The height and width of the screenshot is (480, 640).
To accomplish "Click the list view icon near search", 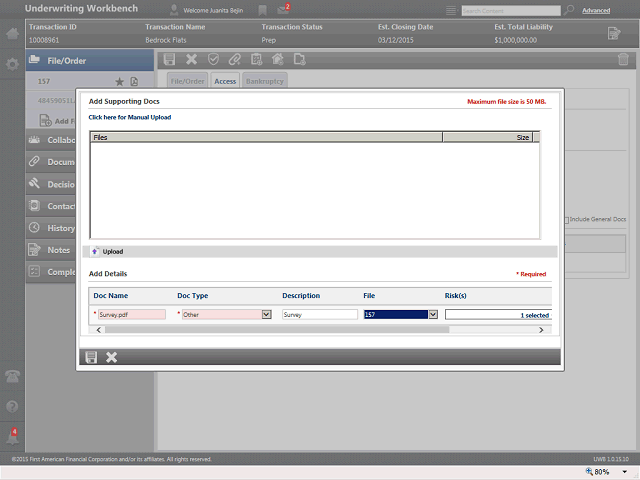I will [451, 11].
